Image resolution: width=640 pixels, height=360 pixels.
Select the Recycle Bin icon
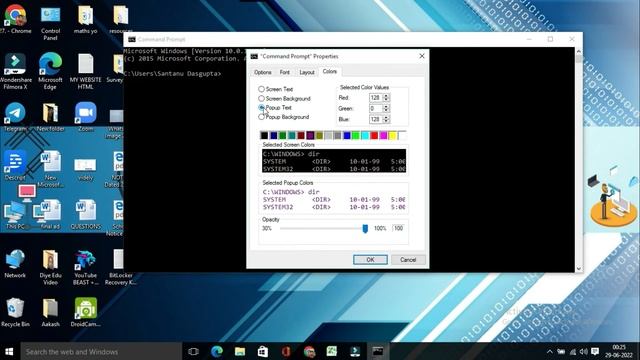click(15, 312)
